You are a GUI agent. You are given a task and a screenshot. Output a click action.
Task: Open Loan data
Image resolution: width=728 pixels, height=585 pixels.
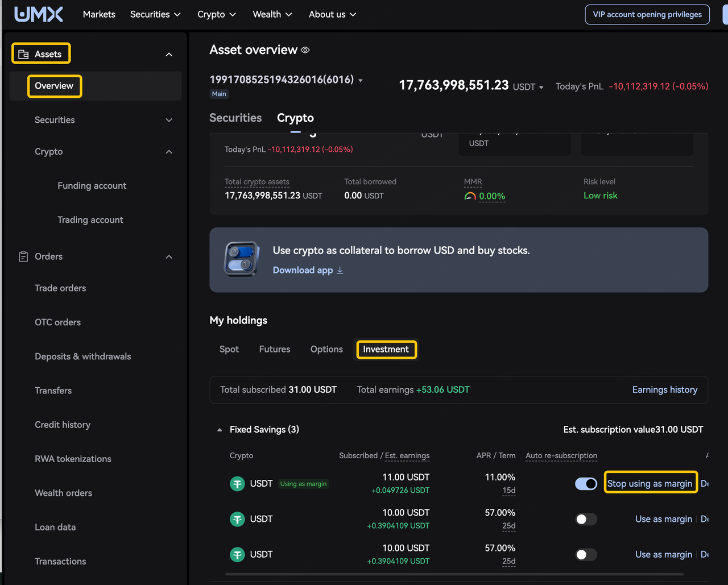(55, 527)
